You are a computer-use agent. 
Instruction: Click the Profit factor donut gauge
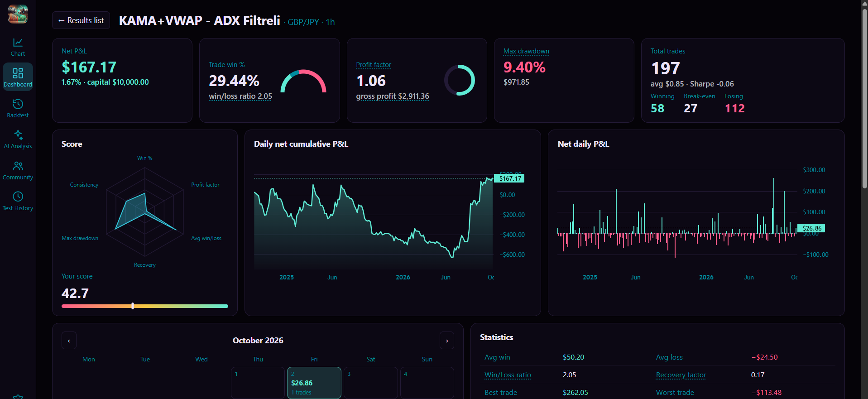(x=459, y=80)
